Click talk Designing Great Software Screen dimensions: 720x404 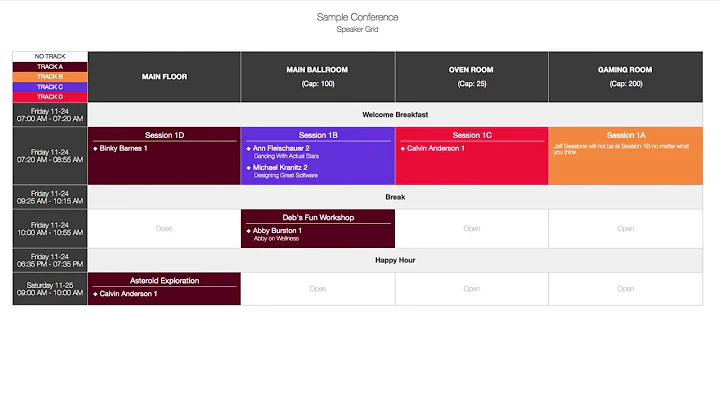[286, 175]
